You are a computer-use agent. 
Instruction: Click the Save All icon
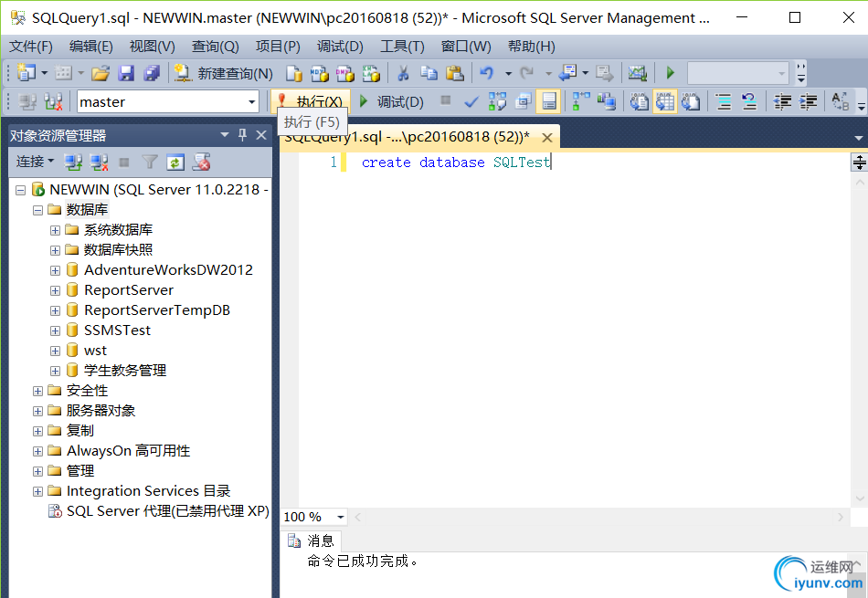(151, 72)
